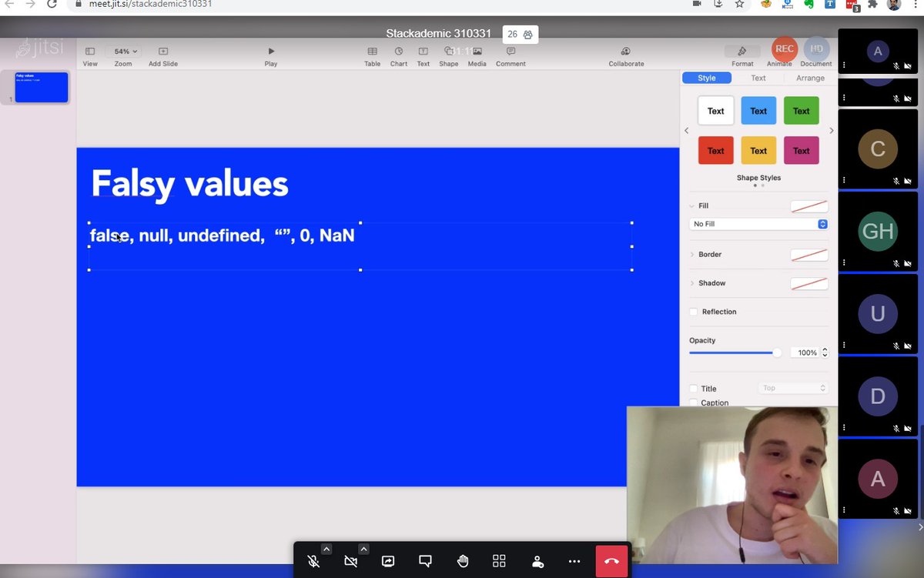Open audio settings arrow above microphone button
This screenshot has height=578, width=924.
point(326,549)
